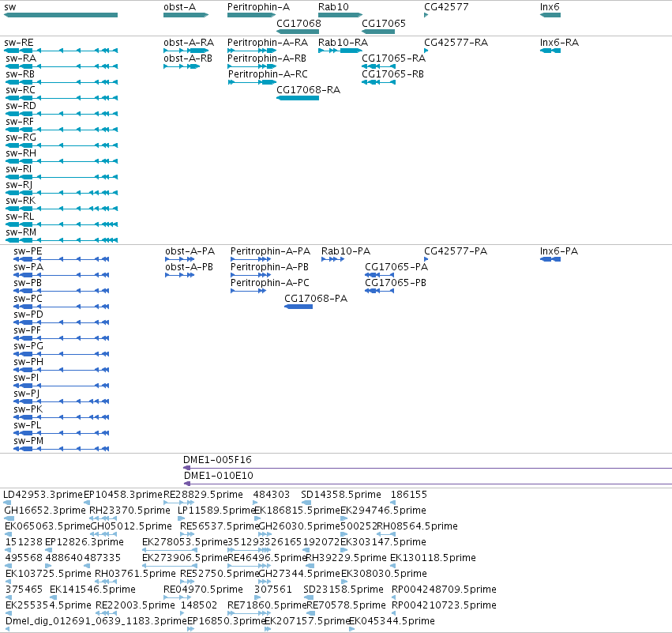This screenshot has width=672, height=633.
Task: Click EST RH08564.5prime
Action: (x=417, y=526)
